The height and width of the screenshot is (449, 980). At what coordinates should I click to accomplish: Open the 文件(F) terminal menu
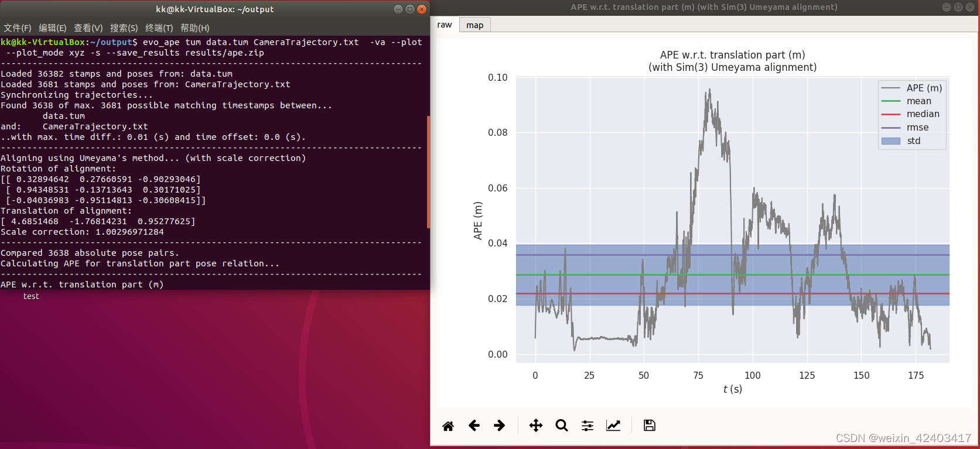[x=18, y=28]
